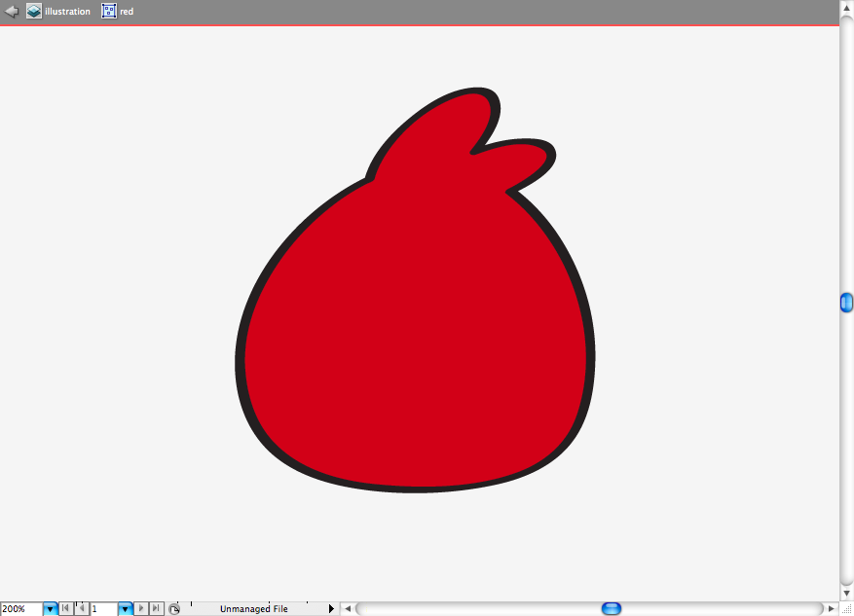Viewport: 854px width, 616px height.
Task: Click the horizontal scroll left arrow
Action: click(348, 608)
